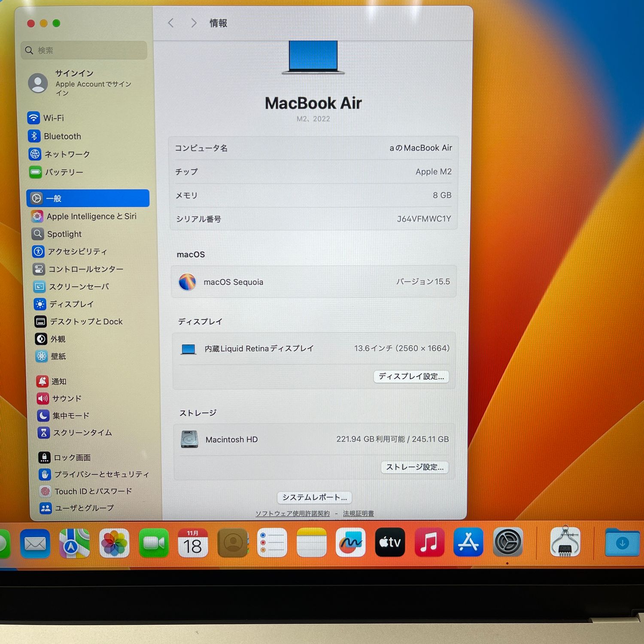Open 法規証明書 link

coord(358,513)
